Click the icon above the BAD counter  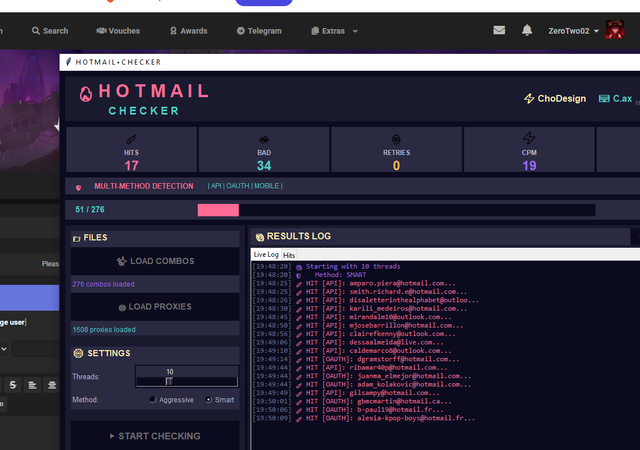click(x=264, y=140)
